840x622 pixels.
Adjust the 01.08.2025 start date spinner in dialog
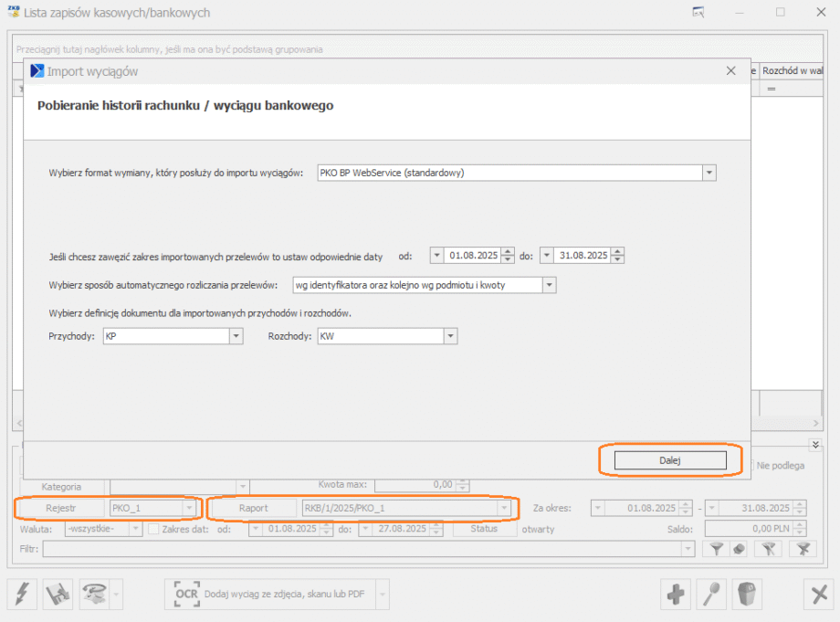508,256
